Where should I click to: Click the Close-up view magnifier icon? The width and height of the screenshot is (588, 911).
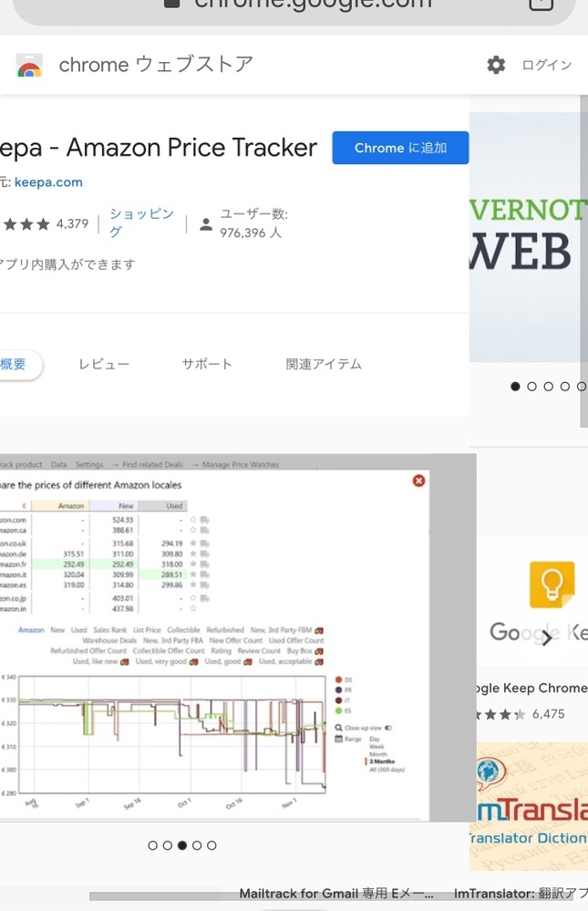click(x=339, y=728)
